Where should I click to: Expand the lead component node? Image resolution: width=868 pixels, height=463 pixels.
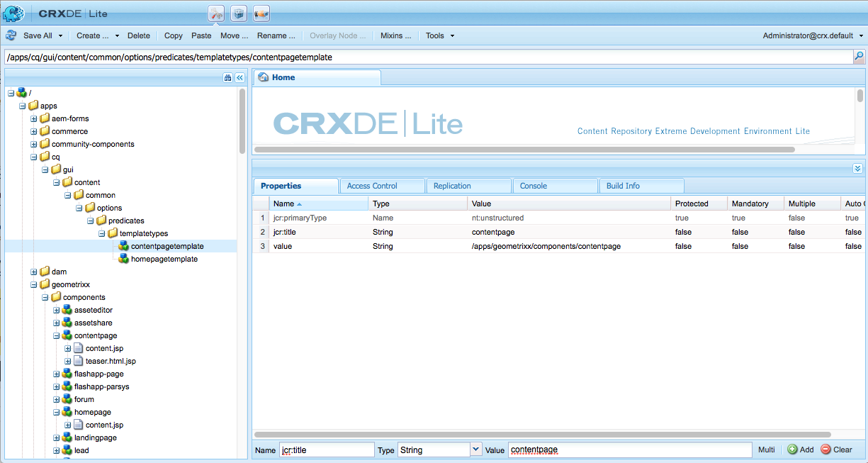[57, 450]
